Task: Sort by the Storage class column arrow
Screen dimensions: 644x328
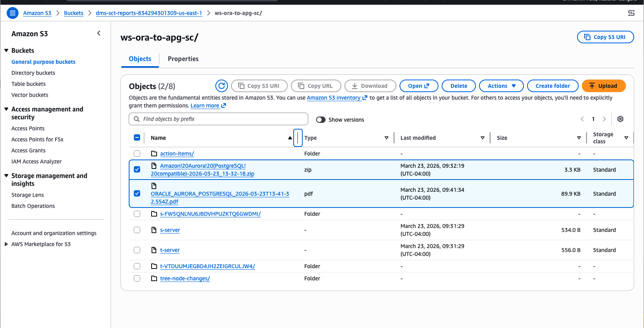Action: tap(626, 138)
